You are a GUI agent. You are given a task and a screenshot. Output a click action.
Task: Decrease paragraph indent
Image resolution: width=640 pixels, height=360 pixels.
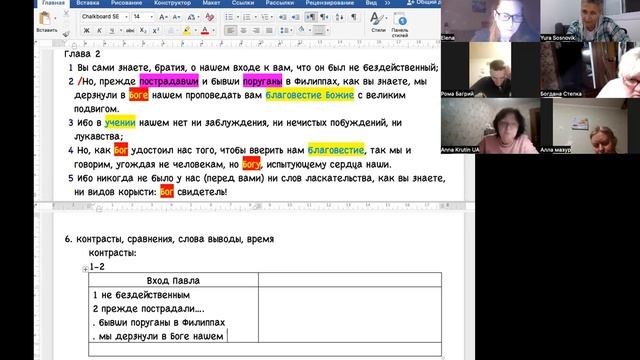[x=282, y=17]
